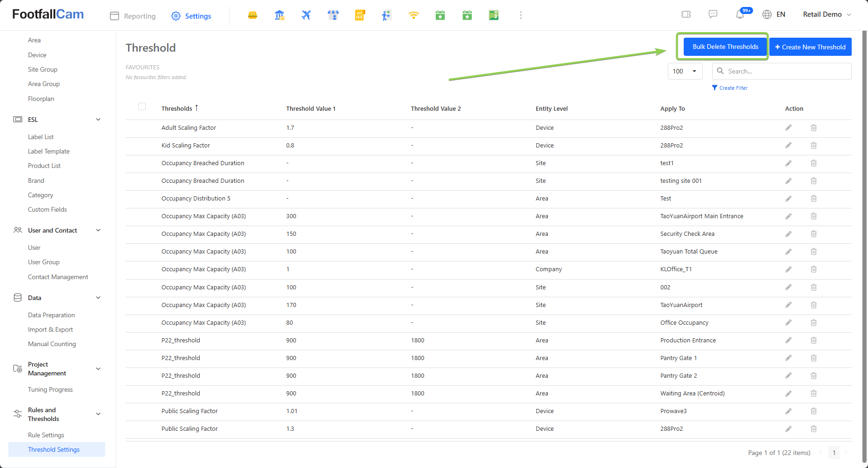Viewport: 868px width, 468px height.
Task: Open the notifications bell icon
Action: (740, 14)
